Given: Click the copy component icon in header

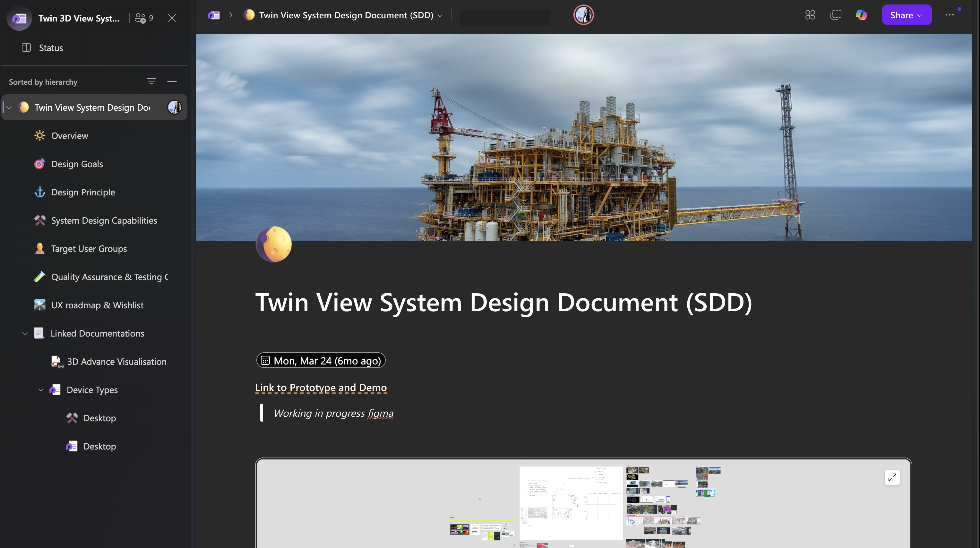Looking at the screenshot, I should click(835, 15).
